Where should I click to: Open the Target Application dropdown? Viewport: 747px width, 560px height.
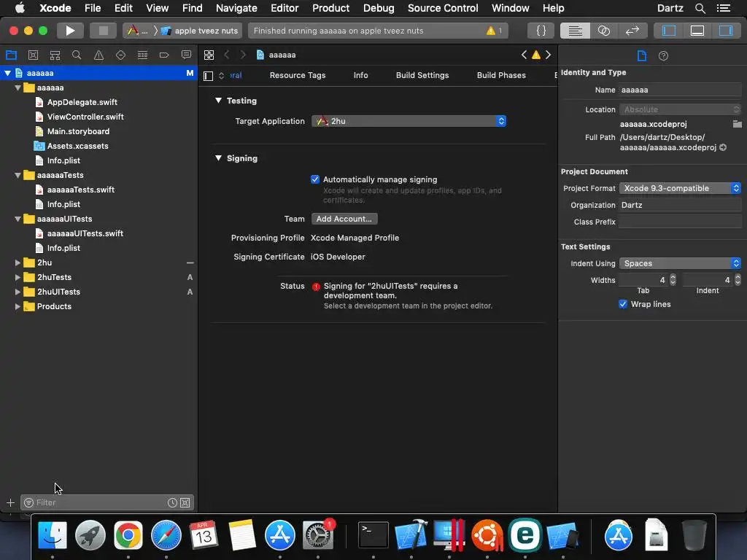pyautogui.click(x=409, y=122)
